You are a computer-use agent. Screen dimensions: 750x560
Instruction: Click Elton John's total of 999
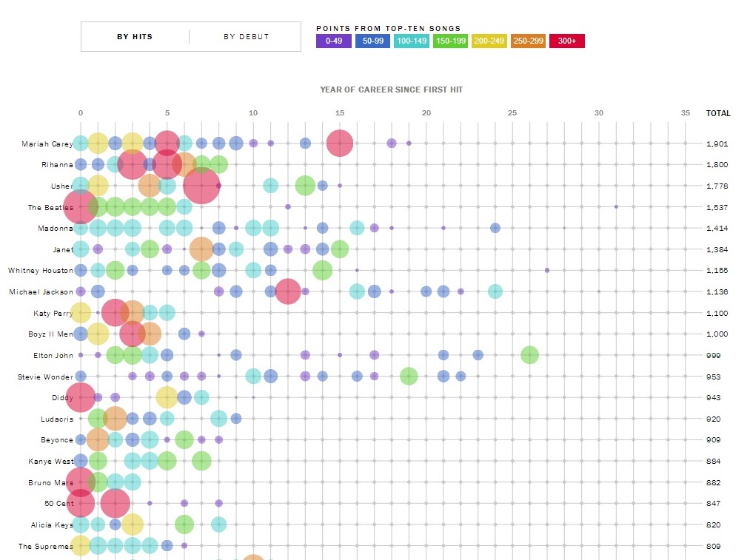[x=713, y=356]
